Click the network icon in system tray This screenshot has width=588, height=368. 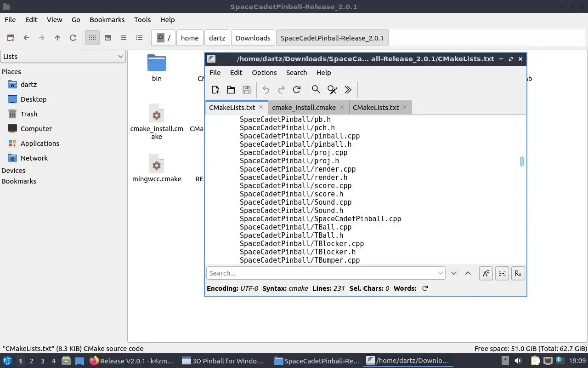(548, 361)
